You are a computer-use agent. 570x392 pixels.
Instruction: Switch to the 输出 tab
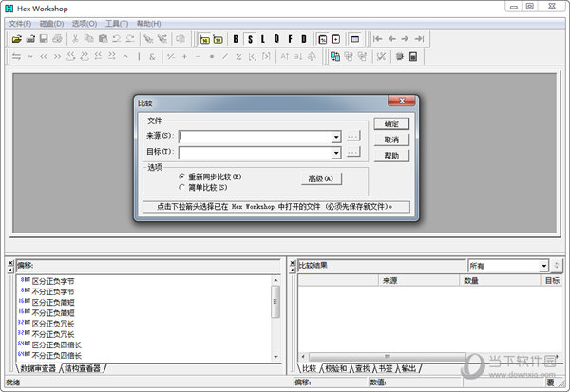[408, 368]
